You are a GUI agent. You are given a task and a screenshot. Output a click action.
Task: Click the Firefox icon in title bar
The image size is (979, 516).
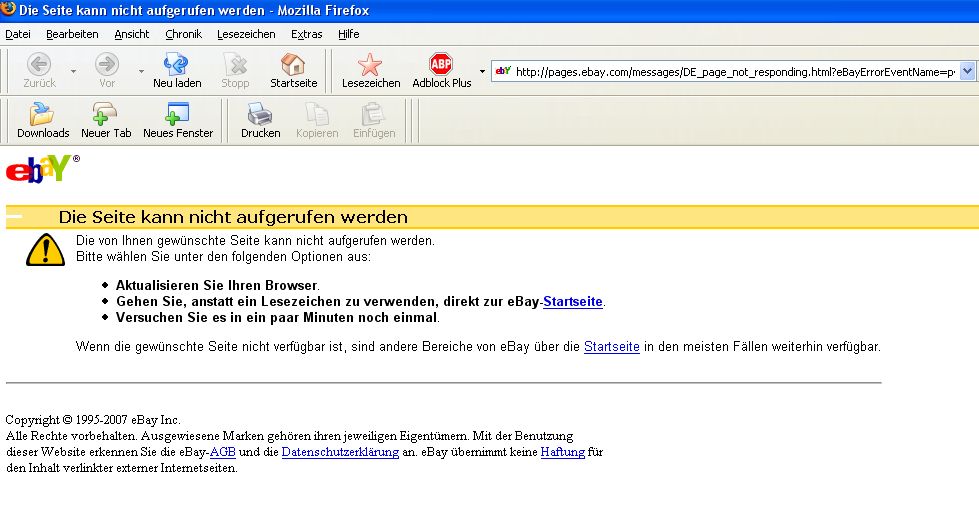8,9
